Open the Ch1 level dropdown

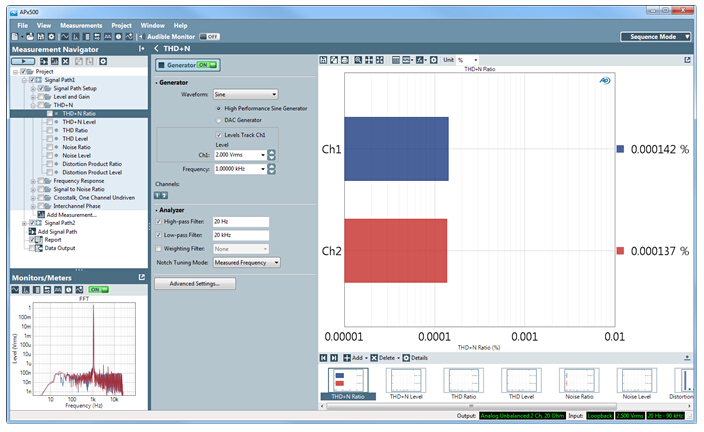pyautogui.click(x=263, y=155)
